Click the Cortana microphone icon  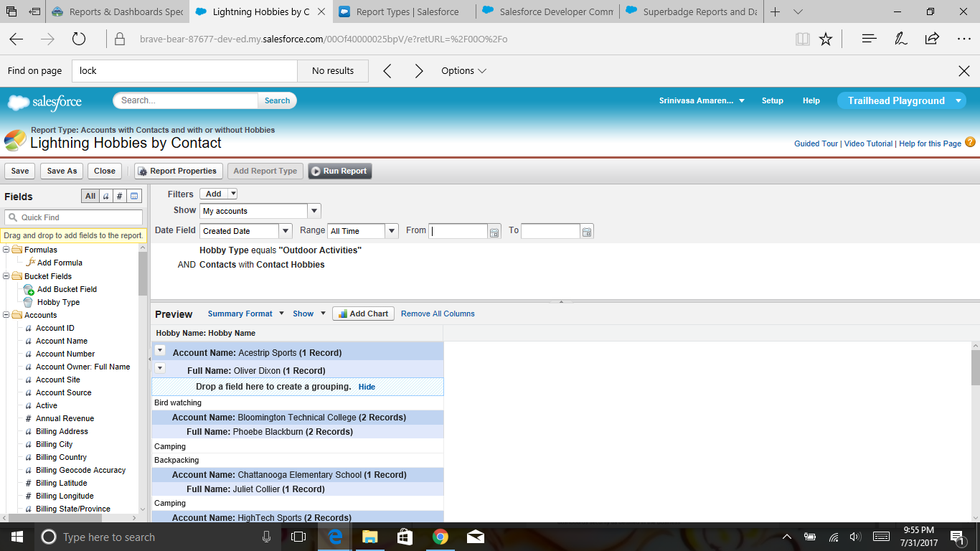266,537
